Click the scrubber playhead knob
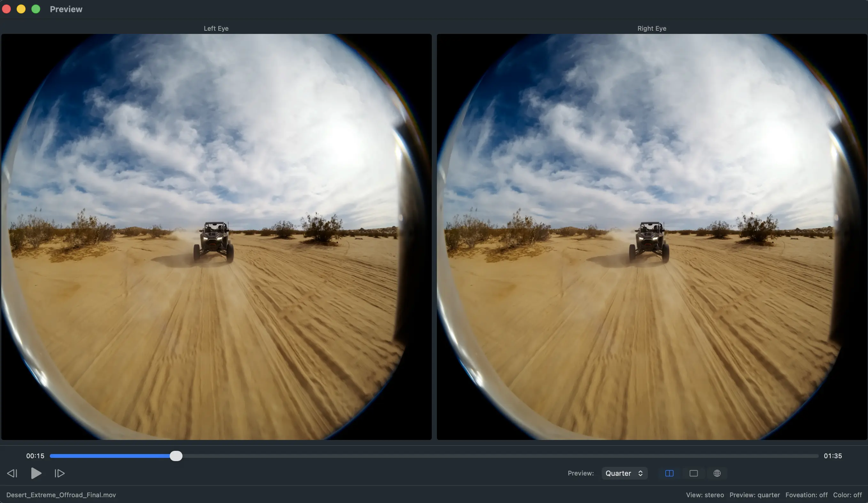The width and height of the screenshot is (868, 503). [x=176, y=456]
